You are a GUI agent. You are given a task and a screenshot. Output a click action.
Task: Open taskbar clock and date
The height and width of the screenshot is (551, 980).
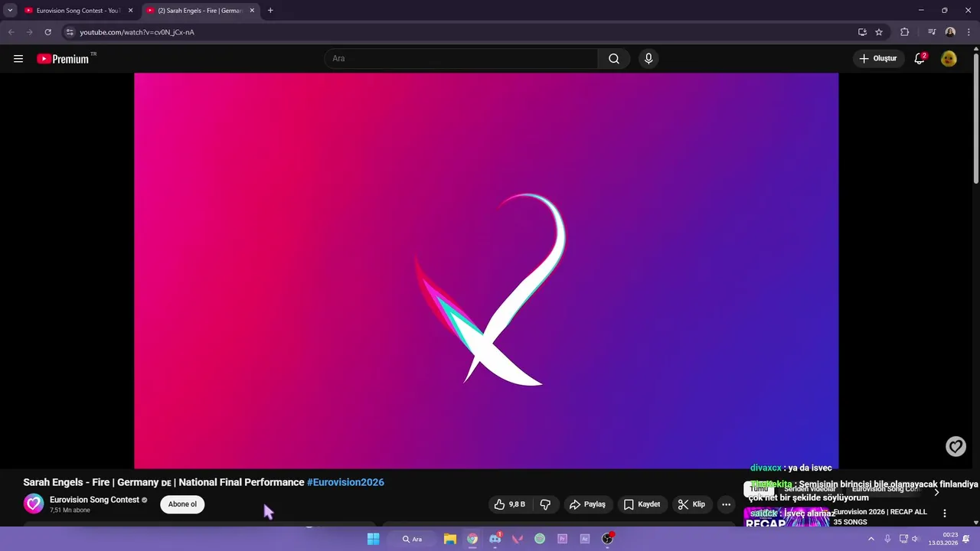tap(943, 539)
